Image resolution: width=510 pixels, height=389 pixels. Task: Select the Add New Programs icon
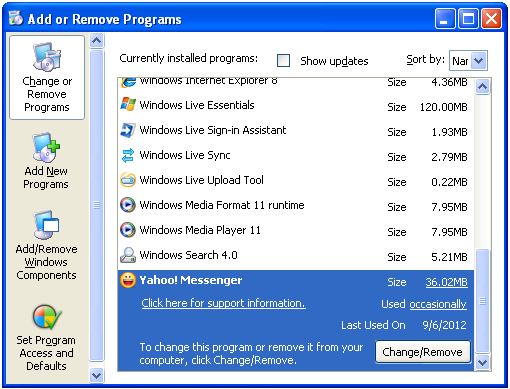coord(46,148)
